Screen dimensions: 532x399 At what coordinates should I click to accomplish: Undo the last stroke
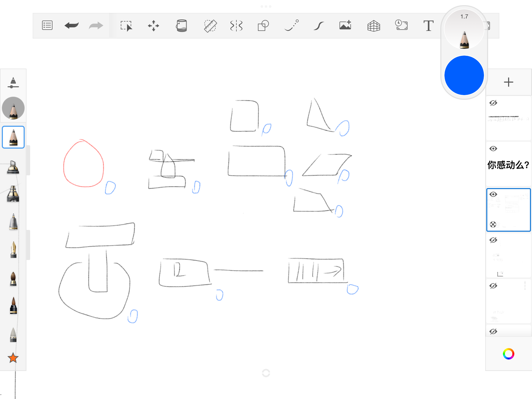72,25
